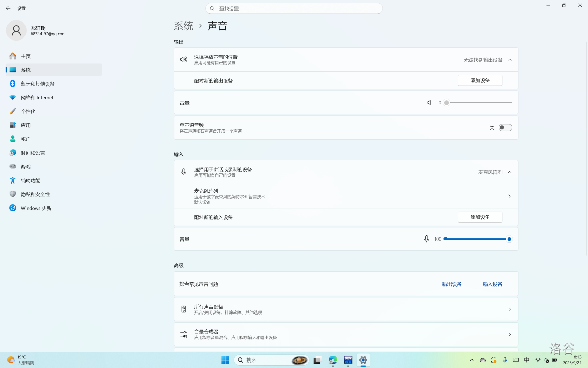Toggle the mono audio switch
Image resolution: width=588 pixels, height=368 pixels.
pyautogui.click(x=505, y=127)
